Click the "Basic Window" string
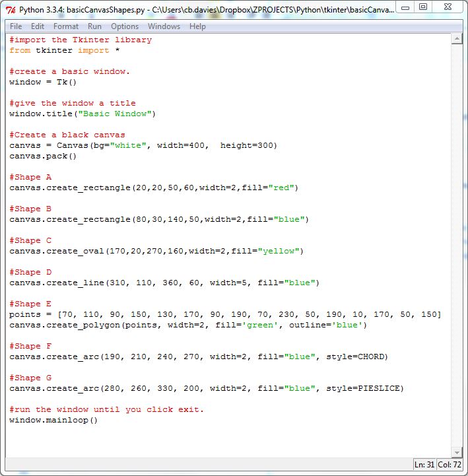Image resolution: width=468 pixels, height=476 pixels. 115,114
